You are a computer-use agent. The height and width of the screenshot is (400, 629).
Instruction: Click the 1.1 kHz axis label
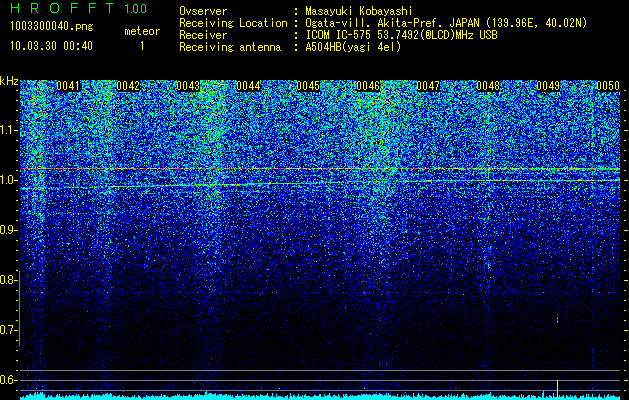(8, 130)
